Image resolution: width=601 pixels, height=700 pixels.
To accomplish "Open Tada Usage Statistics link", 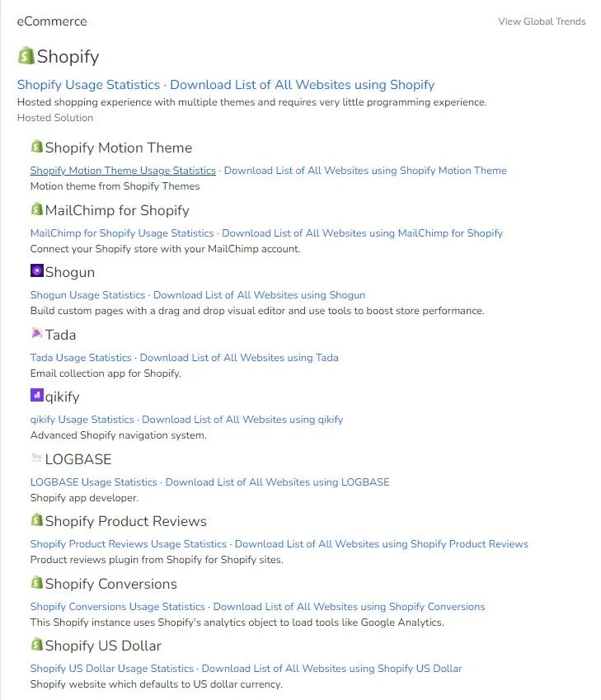I will [x=81, y=358].
